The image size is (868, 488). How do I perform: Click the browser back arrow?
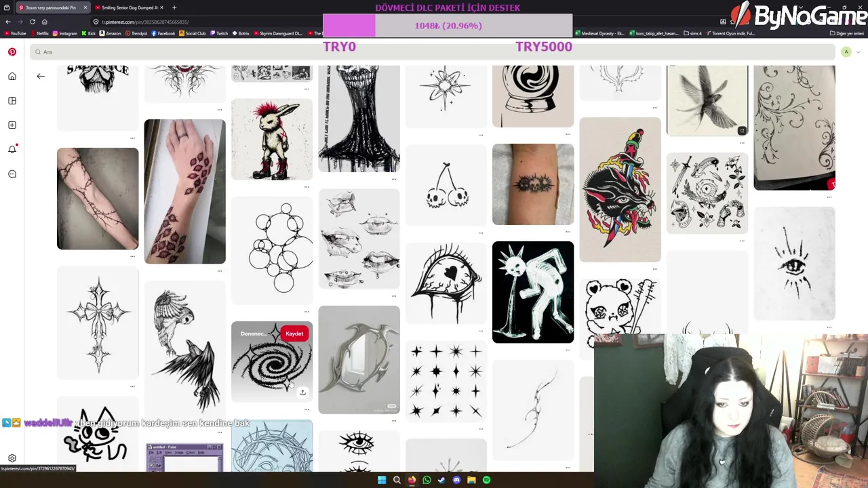[8, 22]
